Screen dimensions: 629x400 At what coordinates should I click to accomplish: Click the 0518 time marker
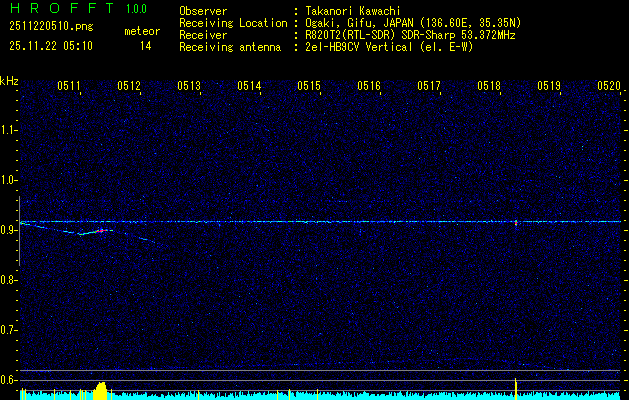point(489,87)
